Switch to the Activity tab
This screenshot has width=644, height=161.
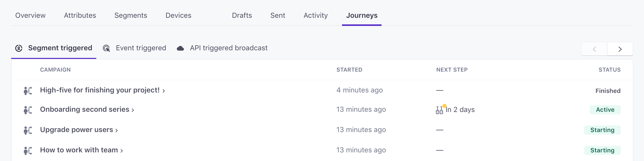pyautogui.click(x=315, y=15)
